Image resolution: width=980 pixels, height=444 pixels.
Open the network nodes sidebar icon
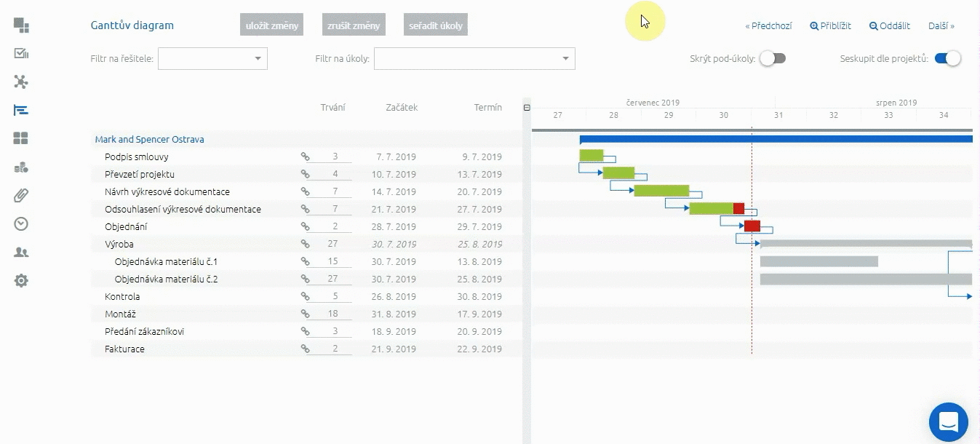point(21,82)
